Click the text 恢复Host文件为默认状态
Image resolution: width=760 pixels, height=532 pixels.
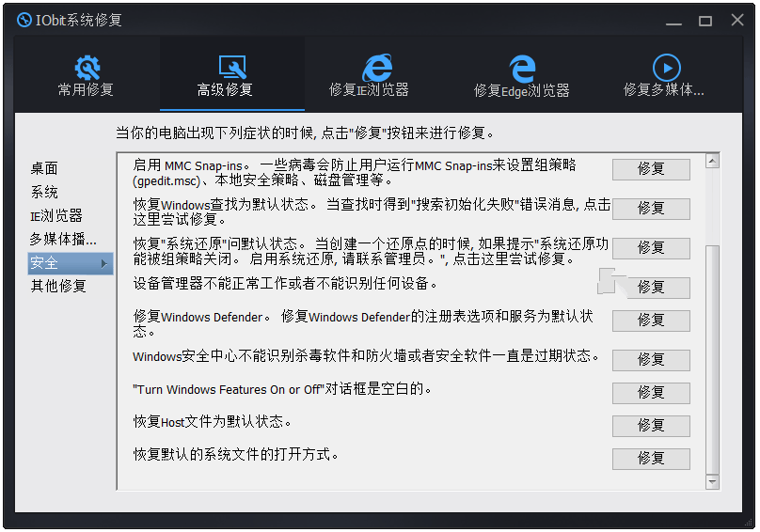click(213, 421)
